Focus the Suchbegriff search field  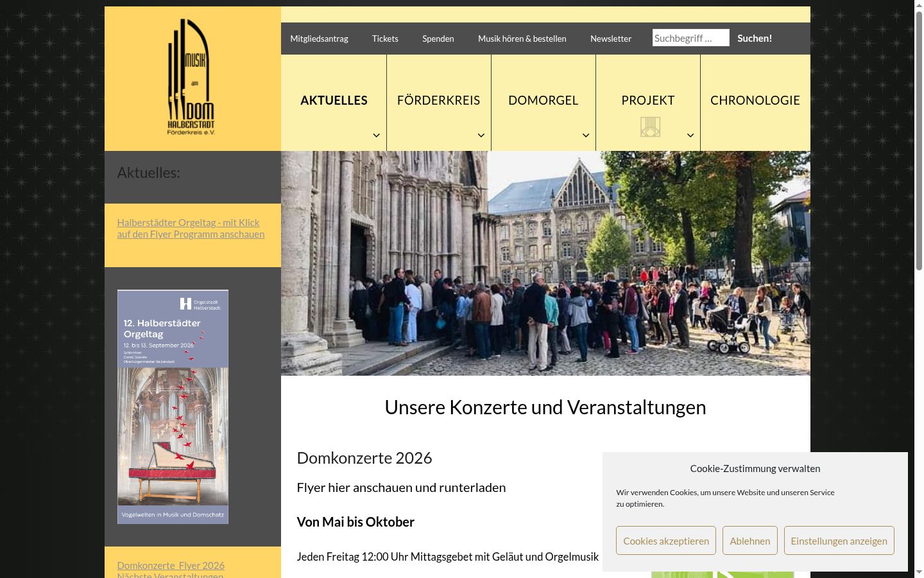tap(691, 38)
